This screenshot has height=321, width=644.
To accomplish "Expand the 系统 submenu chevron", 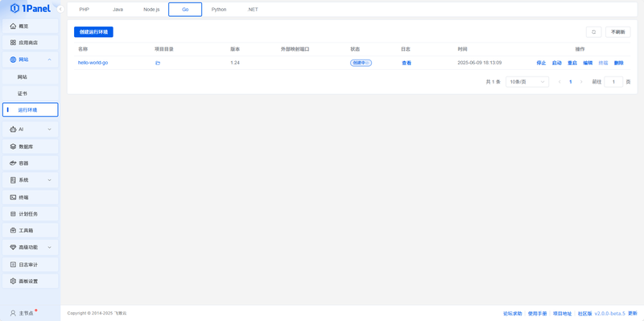I will click(49, 179).
